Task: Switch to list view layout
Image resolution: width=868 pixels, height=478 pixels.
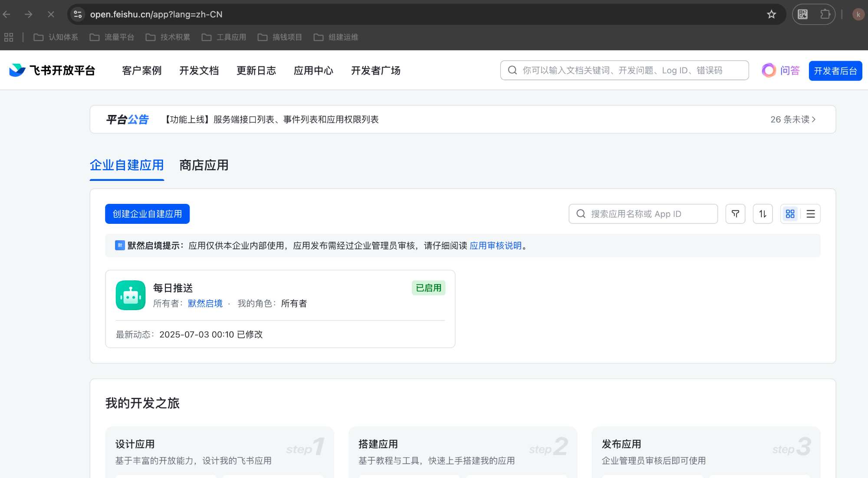Action: click(810, 214)
